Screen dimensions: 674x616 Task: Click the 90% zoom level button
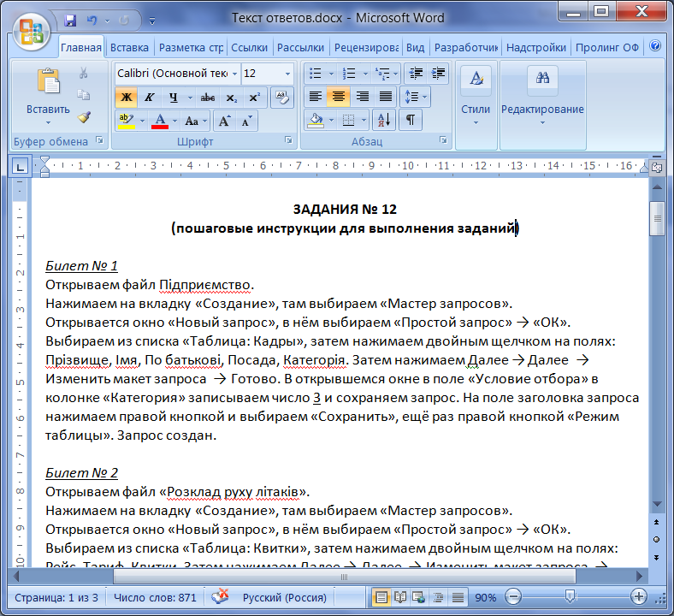click(485, 597)
